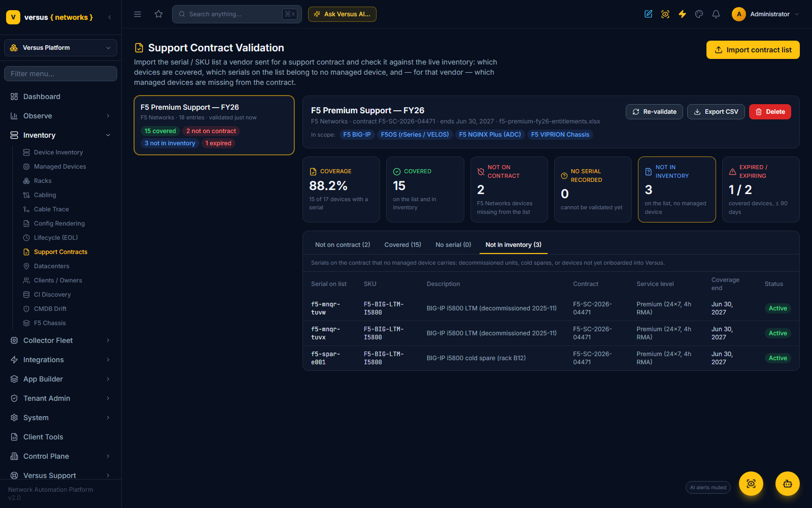
Task: Switch to the Not on contract (2) tab
Action: (343, 245)
